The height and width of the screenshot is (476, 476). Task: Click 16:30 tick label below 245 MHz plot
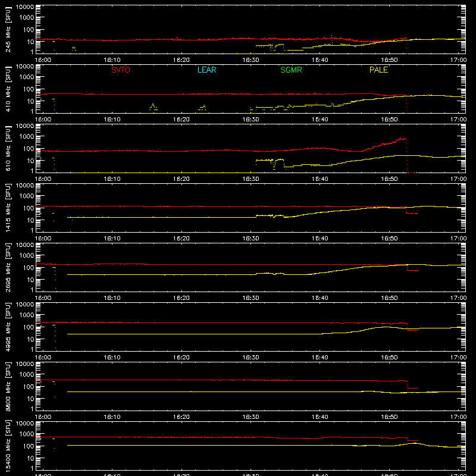[x=250, y=60]
